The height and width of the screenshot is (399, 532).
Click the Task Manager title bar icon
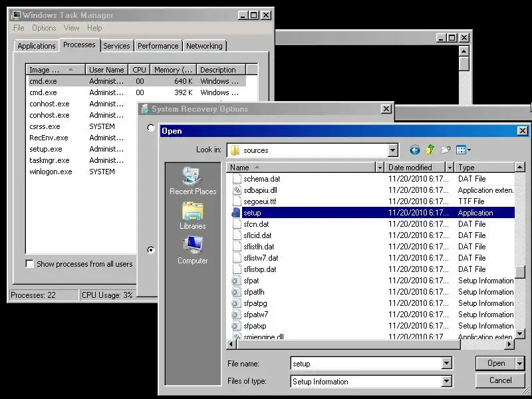click(16, 15)
